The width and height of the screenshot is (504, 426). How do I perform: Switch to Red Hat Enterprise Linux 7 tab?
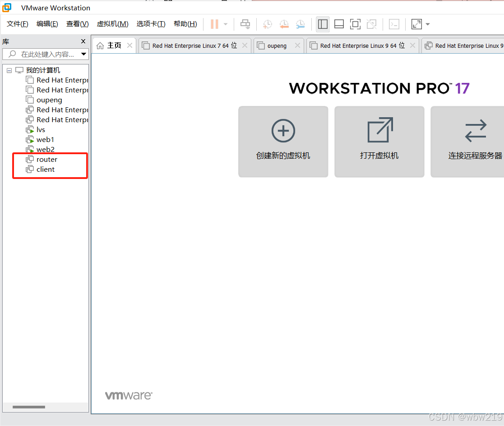pyautogui.click(x=194, y=46)
